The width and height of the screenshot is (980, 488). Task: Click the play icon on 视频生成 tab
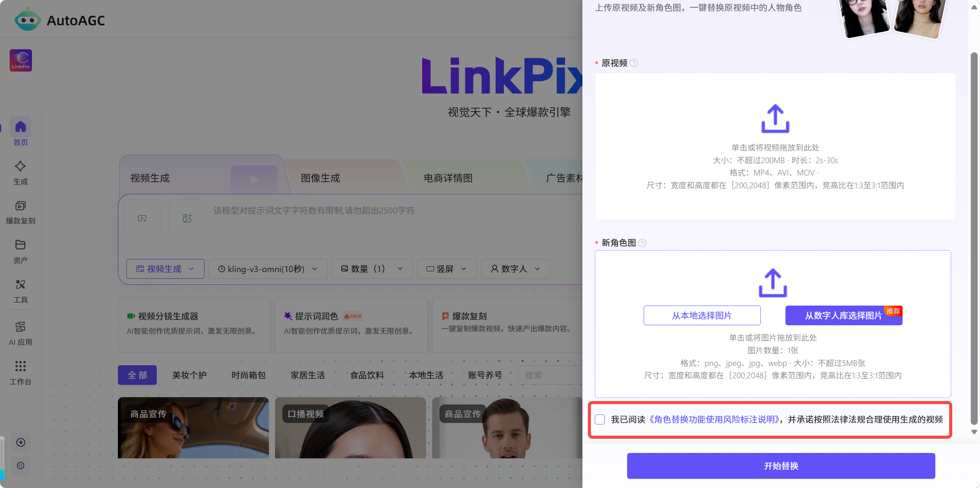click(x=254, y=179)
